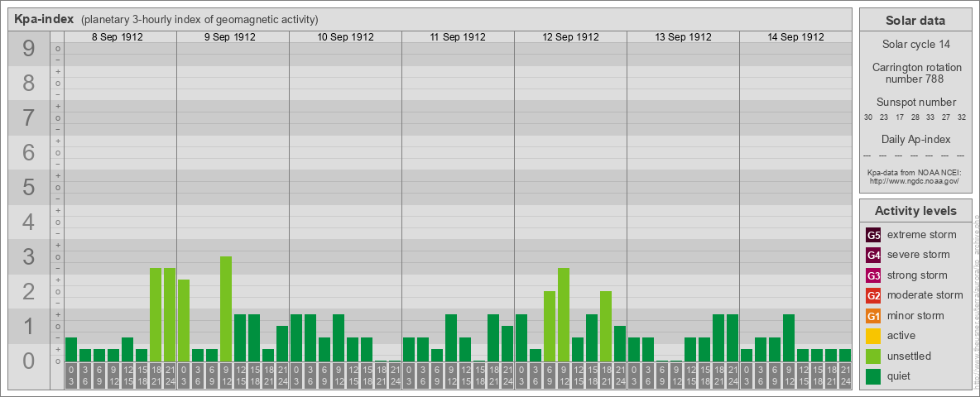Viewport: 980px width, 397px height.
Task: Select the 13 Sep 1912 date header
Action: pos(683,37)
